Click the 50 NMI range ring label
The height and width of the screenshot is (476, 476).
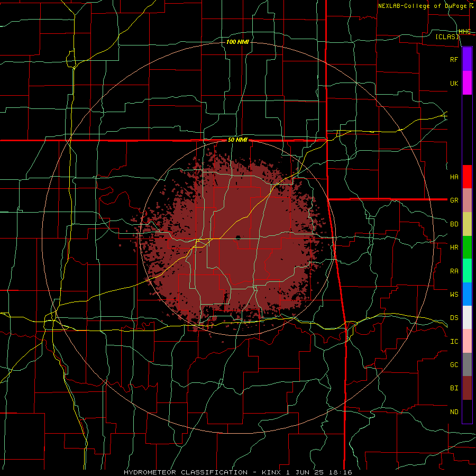click(237, 140)
